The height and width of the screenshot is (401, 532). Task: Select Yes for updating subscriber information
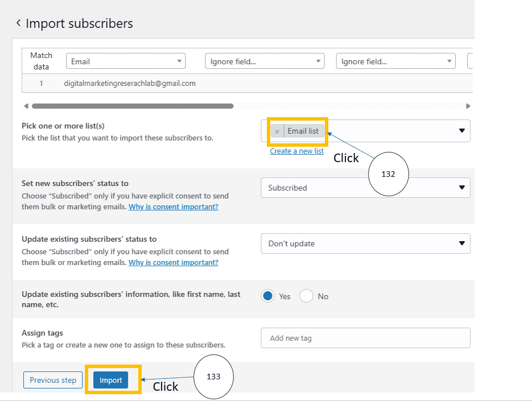click(x=268, y=296)
